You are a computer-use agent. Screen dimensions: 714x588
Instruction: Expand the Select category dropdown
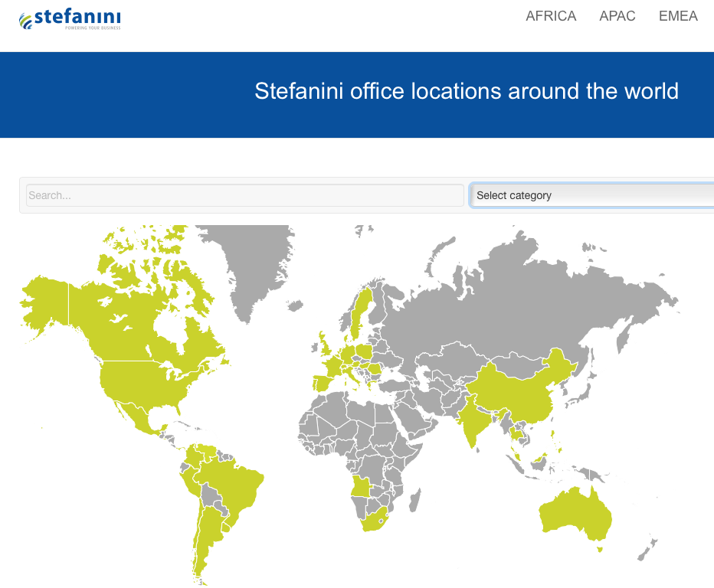click(591, 195)
